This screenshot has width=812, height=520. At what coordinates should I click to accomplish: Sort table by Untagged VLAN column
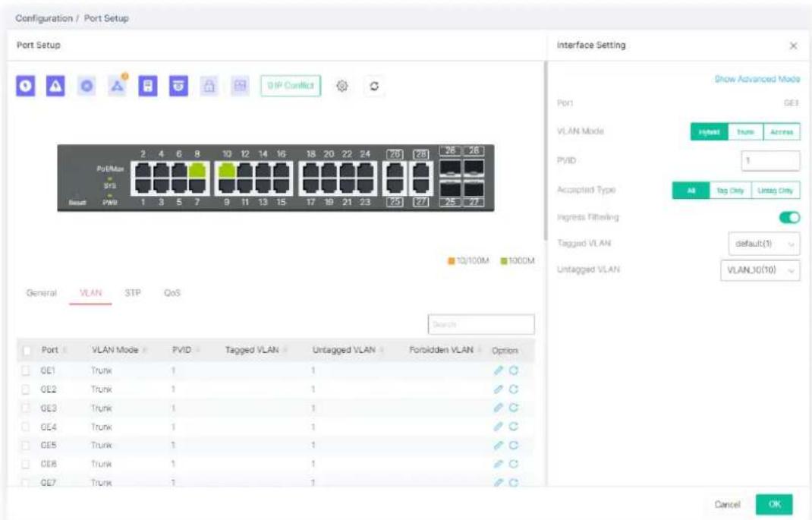point(348,350)
